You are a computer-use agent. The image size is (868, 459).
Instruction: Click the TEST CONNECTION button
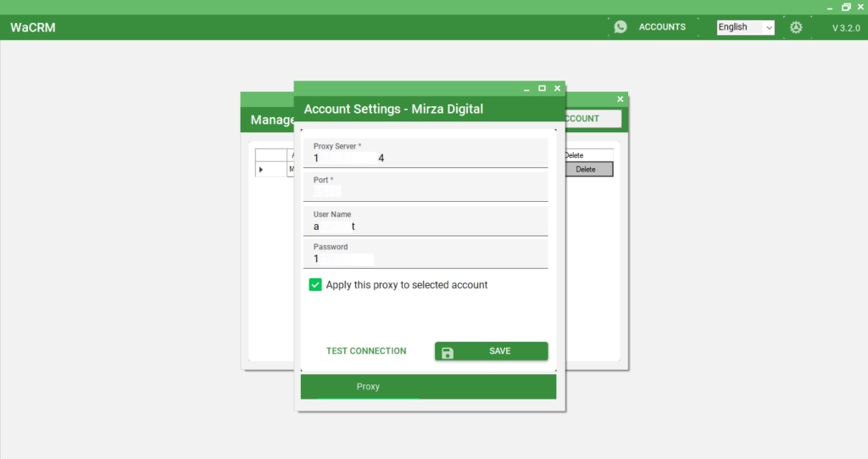click(x=366, y=351)
